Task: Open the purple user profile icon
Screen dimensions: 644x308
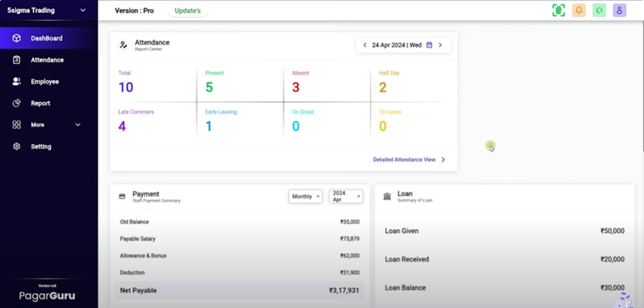Action: pyautogui.click(x=620, y=10)
